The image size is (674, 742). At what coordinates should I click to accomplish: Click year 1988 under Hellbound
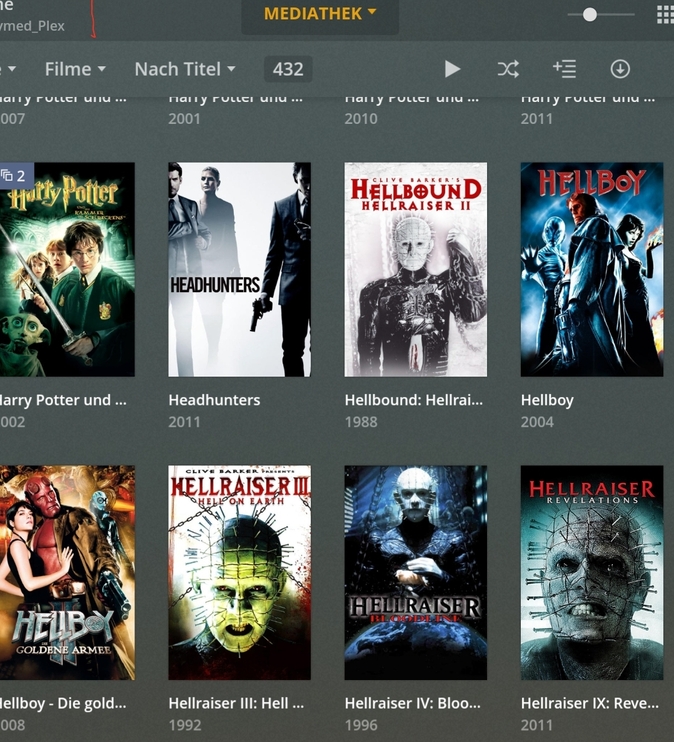[x=361, y=422]
